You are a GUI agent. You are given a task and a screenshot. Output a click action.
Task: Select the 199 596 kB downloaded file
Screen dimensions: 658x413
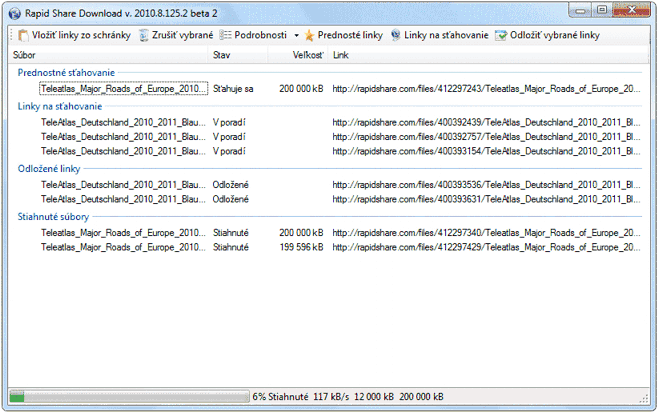click(124, 246)
